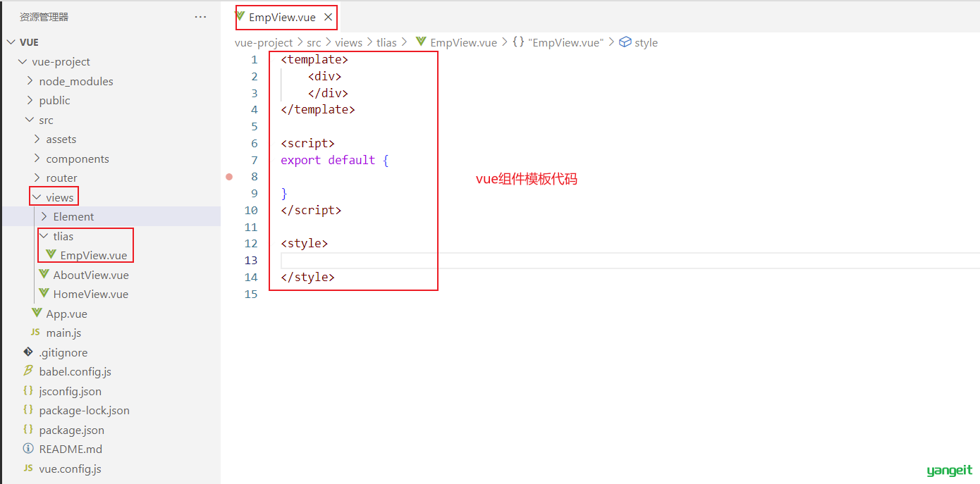
Task: Click the opening <div> tag on line 2
Action: click(x=324, y=76)
